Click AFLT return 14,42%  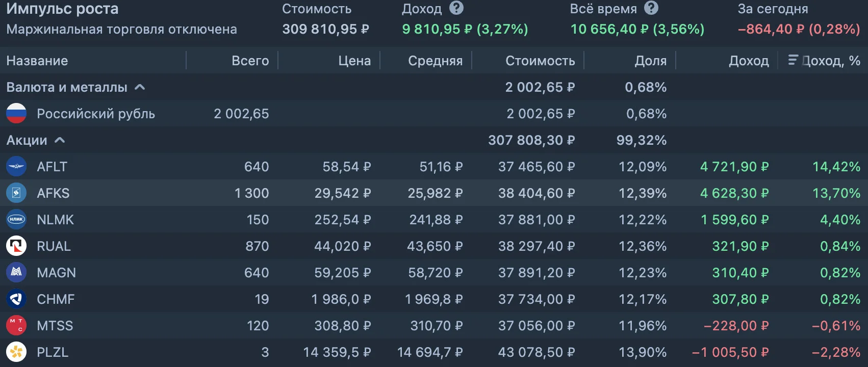tap(836, 167)
